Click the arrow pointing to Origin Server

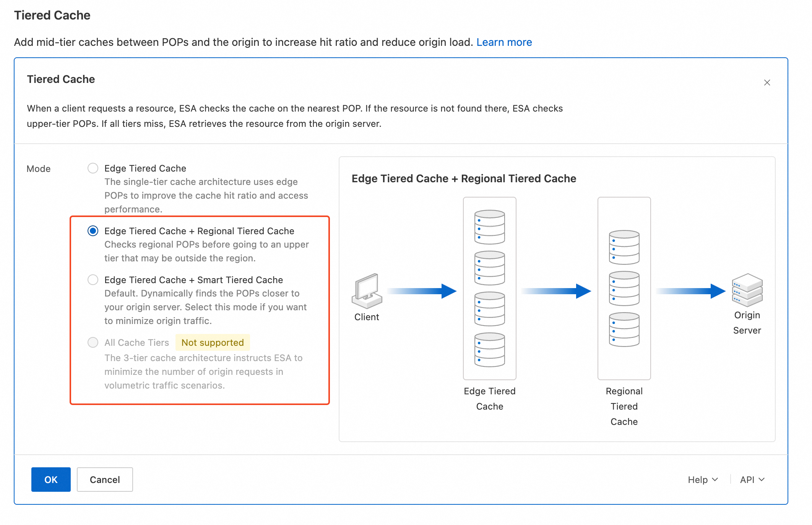click(691, 291)
